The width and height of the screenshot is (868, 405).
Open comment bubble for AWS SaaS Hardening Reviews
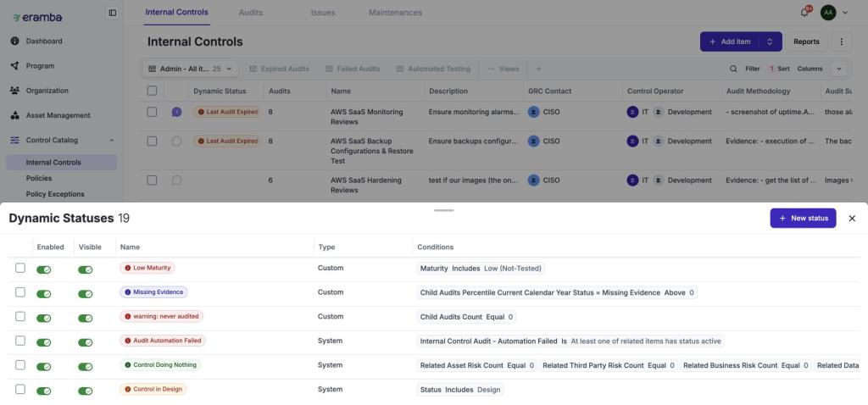pyautogui.click(x=176, y=180)
